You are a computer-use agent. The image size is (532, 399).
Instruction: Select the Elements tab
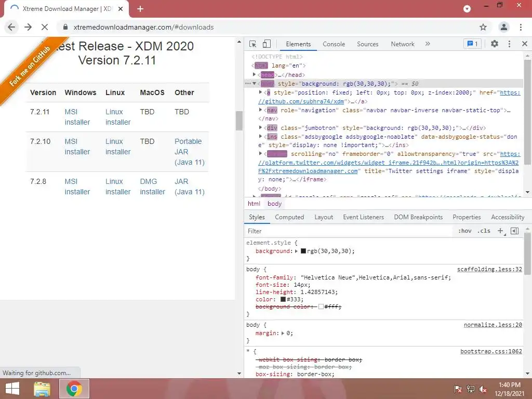pyautogui.click(x=298, y=44)
